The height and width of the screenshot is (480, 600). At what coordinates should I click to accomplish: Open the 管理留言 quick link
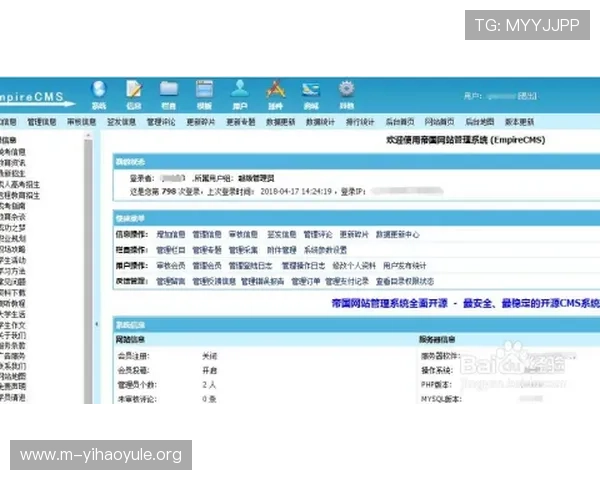point(171,281)
